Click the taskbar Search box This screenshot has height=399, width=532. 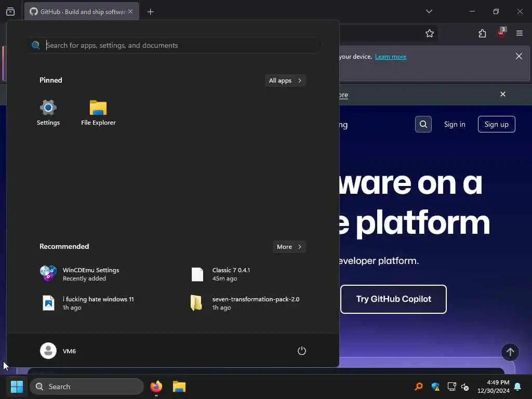pyautogui.click(x=87, y=387)
